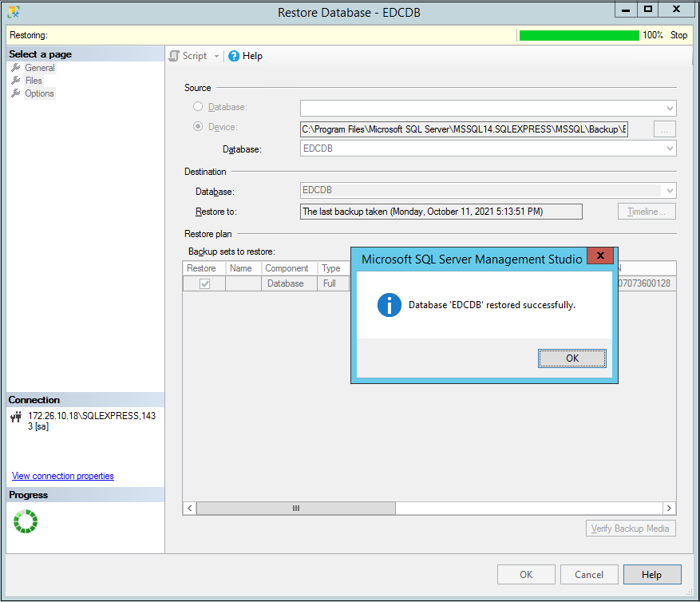Click the green progress spinner icon

click(26, 521)
